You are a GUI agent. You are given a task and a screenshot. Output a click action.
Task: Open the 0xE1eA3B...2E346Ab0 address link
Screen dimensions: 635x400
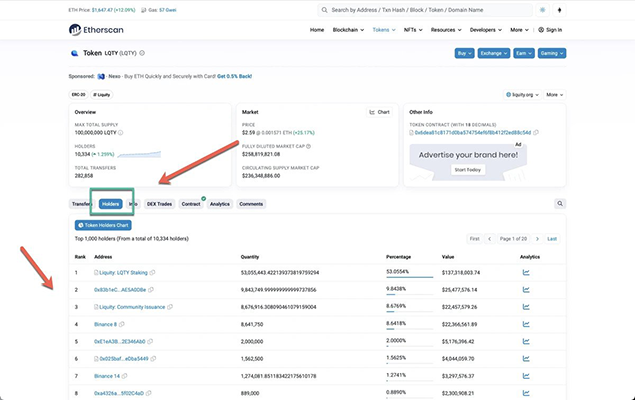(119, 342)
